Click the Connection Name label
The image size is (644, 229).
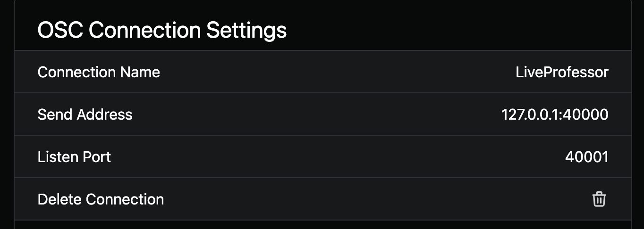click(99, 72)
